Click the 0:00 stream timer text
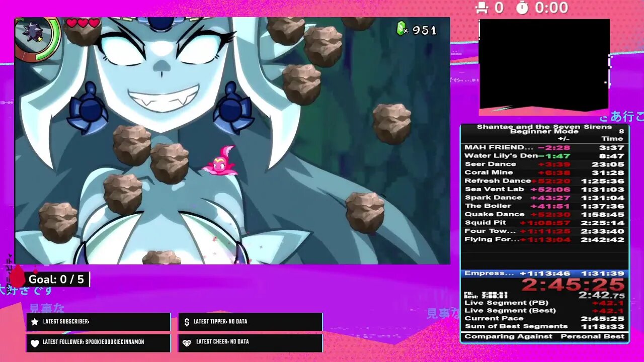This screenshot has height=362, width=644. (x=551, y=8)
